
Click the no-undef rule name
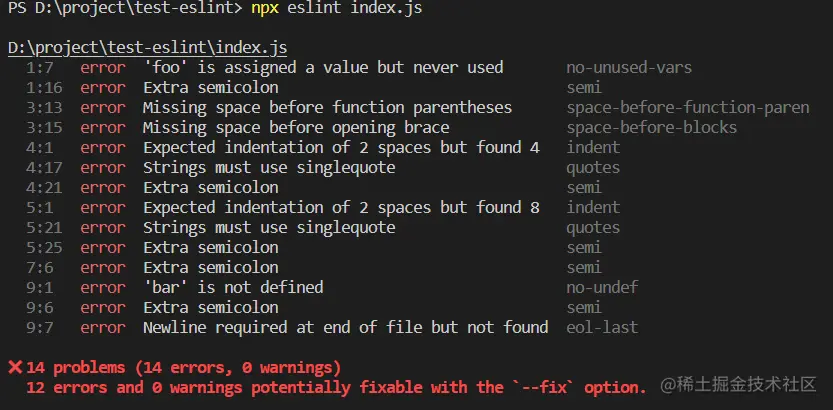pos(602,287)
